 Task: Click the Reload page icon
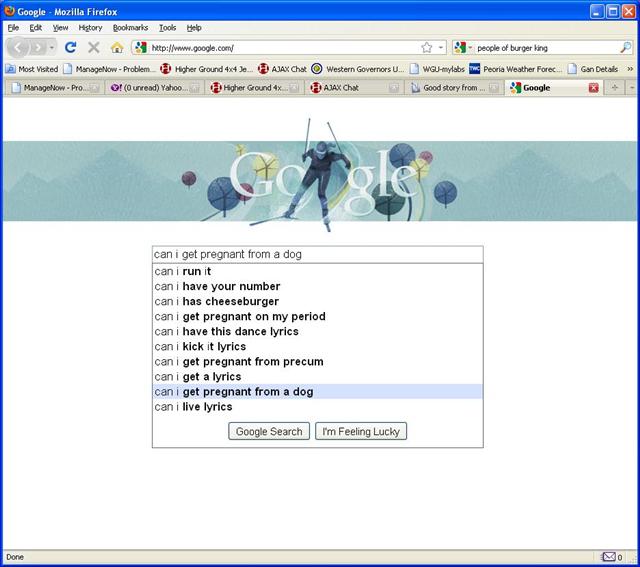pyautogui.click(x=71, y=47)
